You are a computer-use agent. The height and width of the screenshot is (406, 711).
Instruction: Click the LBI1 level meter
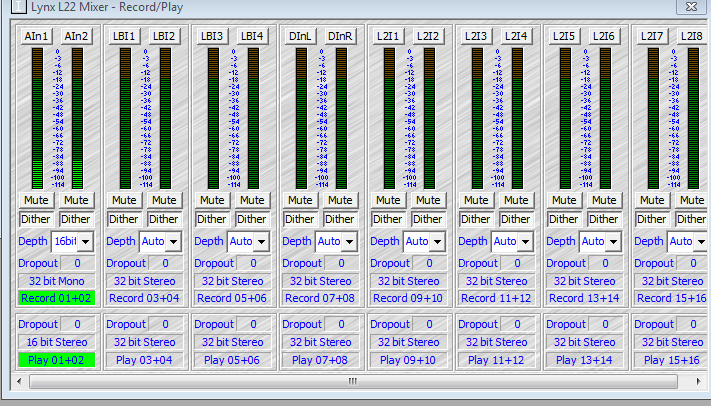125,118
